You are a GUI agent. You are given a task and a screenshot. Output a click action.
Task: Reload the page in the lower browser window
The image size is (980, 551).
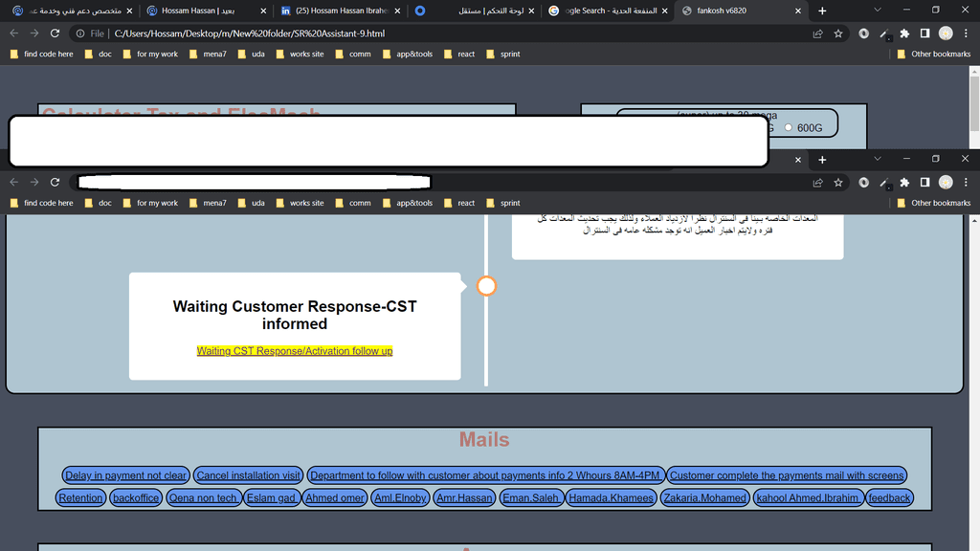[55, 182]
